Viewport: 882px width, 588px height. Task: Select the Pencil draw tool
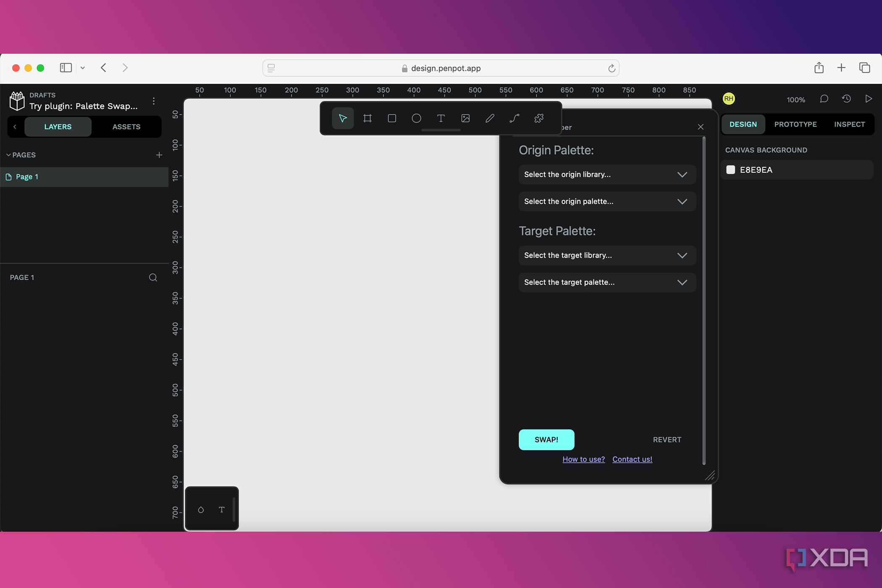490,118
